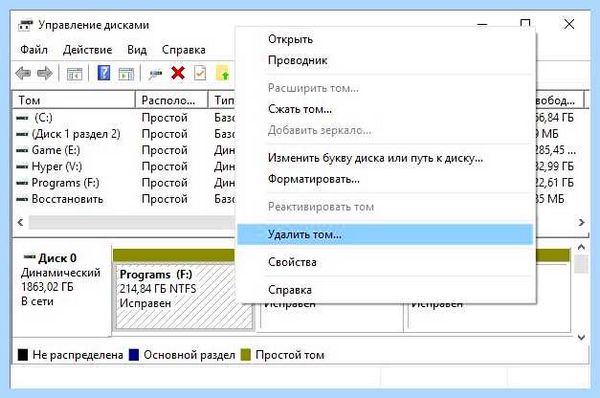This screenshot has height=398, width=600.
Task: Click the drive icon beside Programs (F:) row
Action: point(22,183)
